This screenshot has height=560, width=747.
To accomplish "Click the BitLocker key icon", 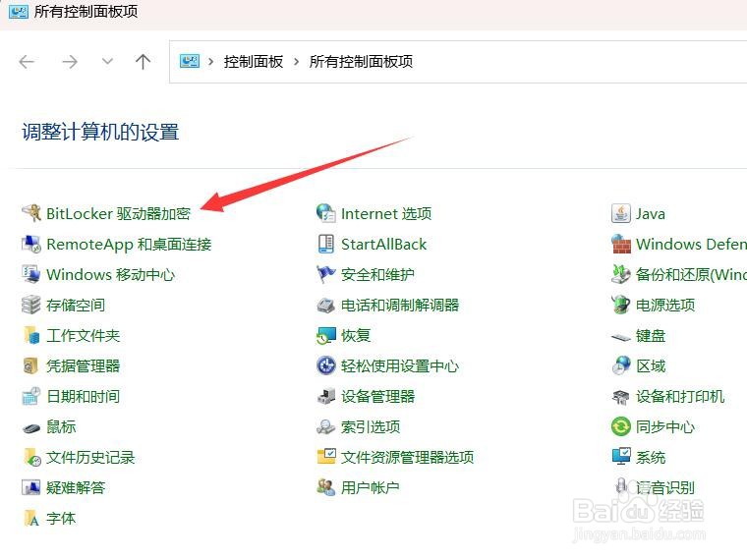I will tap(31, 213).
